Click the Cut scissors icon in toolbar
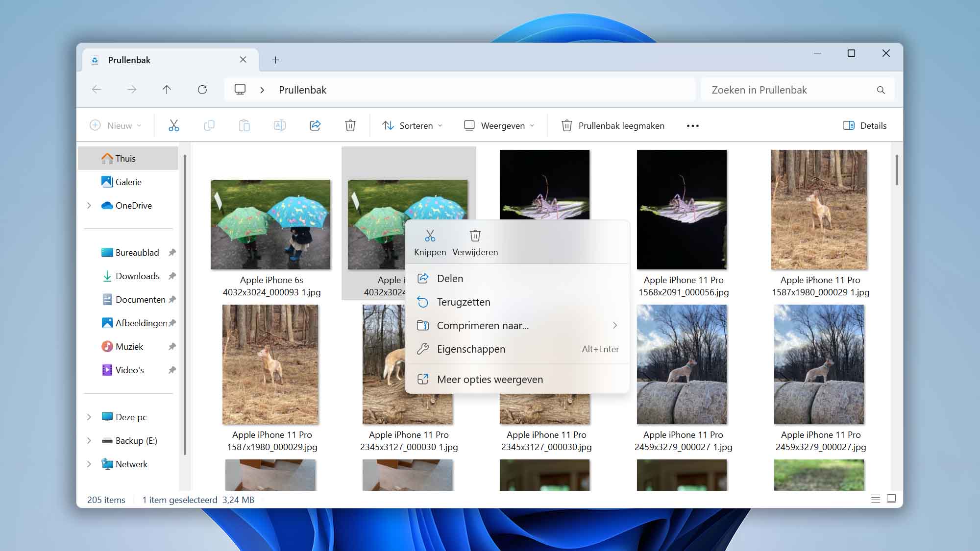980x551 pixels. tap(174, 125)
